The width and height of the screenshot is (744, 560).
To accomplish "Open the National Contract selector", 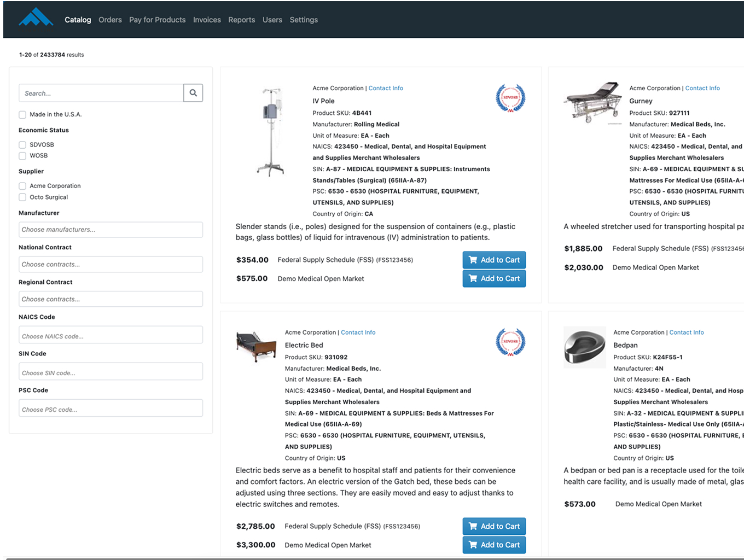I will 111,264.
